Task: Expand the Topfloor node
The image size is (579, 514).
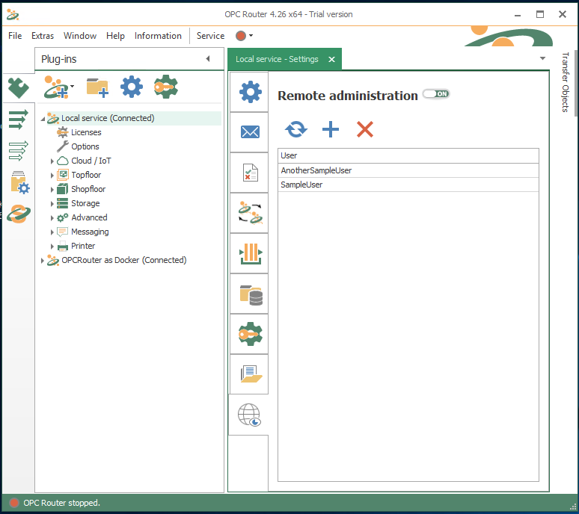Action: click(52, 175)
